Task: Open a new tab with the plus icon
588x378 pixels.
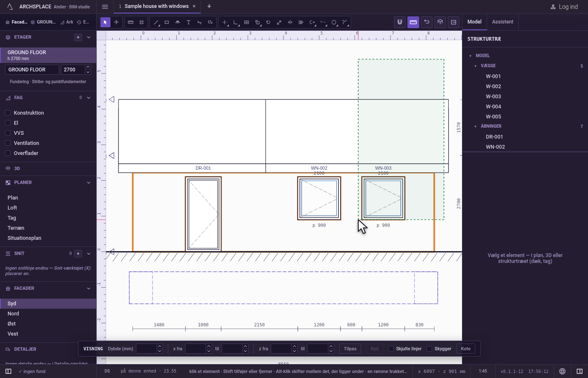Action: pos(209,6)
